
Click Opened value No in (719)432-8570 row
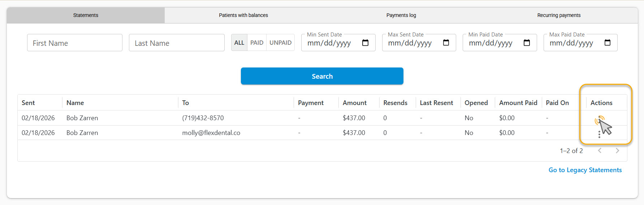[x=469, y=118]
